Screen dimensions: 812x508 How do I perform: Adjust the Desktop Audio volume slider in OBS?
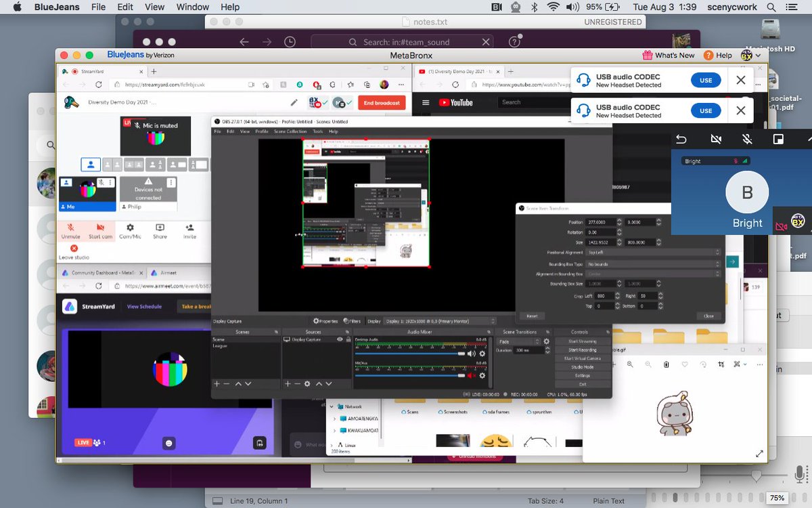pos(410,354)
